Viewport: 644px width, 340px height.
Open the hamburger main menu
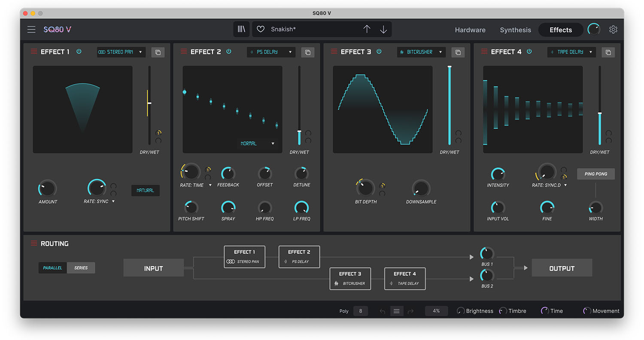point(31,30)
